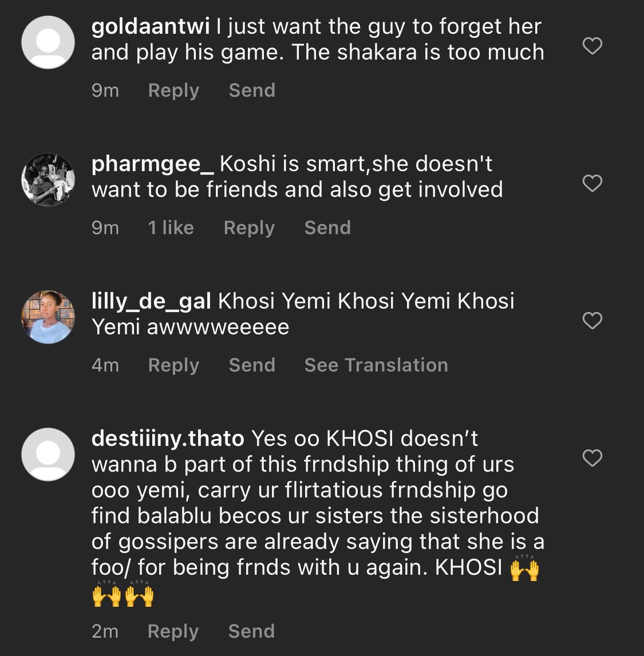Send destiiiny.thato's comment
This screenshot has height=656, width=644.
click(x=251, y=631)
